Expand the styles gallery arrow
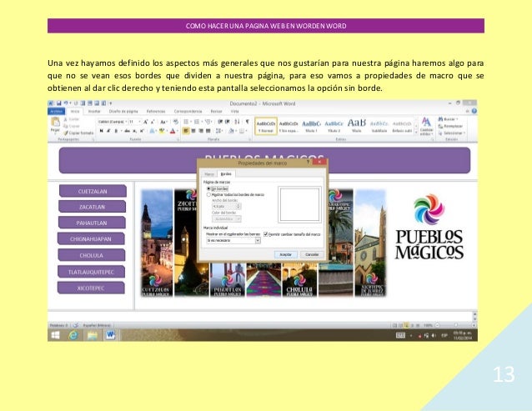Screen dimensions: 532x411 click(416, 133)
